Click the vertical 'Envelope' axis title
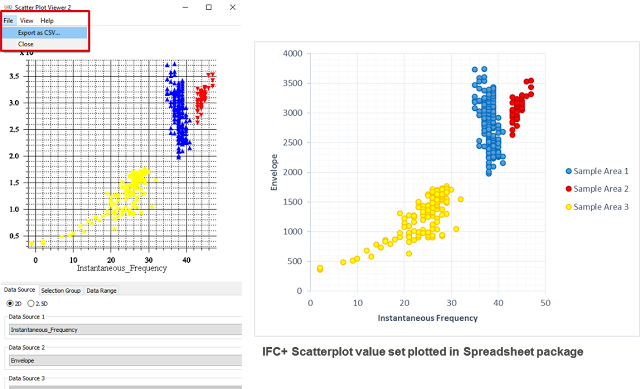640x389 pixels. tap(274, 172)
